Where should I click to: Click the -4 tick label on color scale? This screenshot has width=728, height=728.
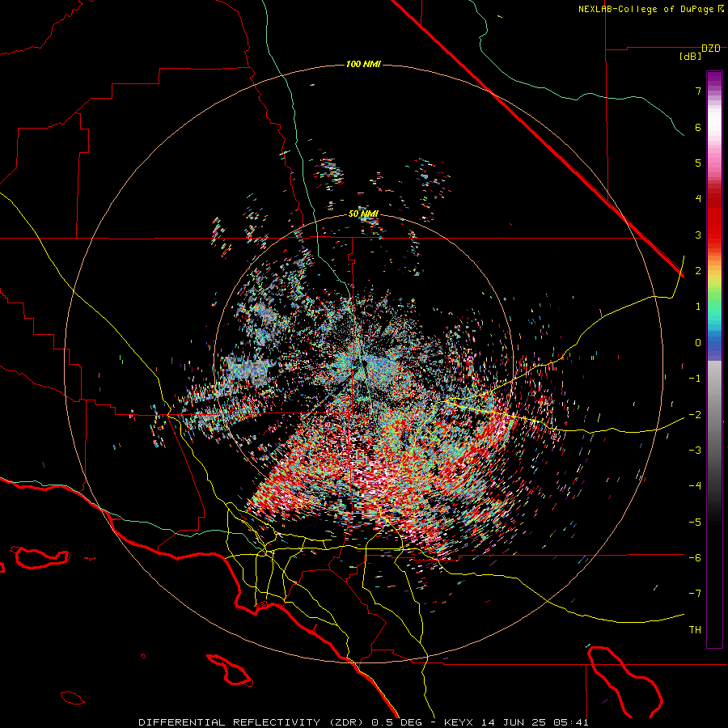pyautogui.click(x=695, y=486)
